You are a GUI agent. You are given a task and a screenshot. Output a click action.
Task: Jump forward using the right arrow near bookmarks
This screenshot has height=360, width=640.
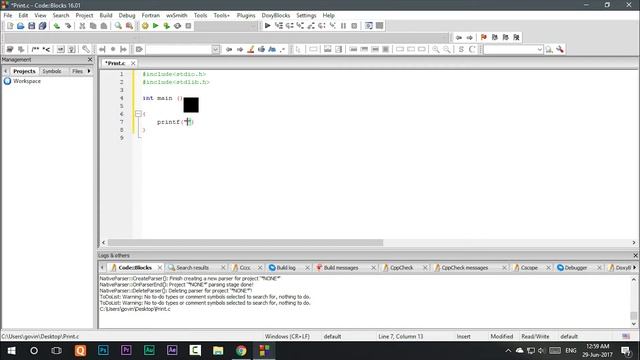coord(470,38)
